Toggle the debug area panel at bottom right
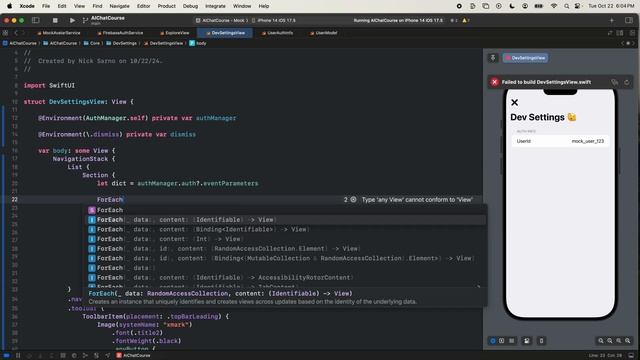The image size is (640, 360). click(x=631, y=356)
